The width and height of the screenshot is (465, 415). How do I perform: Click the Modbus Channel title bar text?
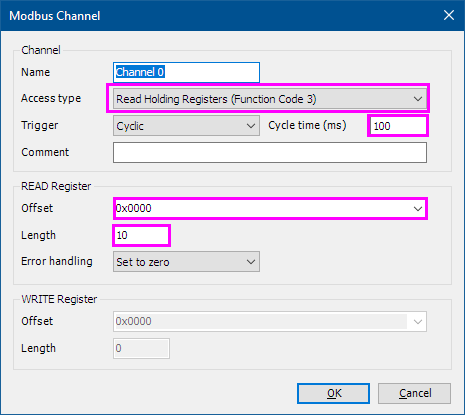tap(55, 16)
